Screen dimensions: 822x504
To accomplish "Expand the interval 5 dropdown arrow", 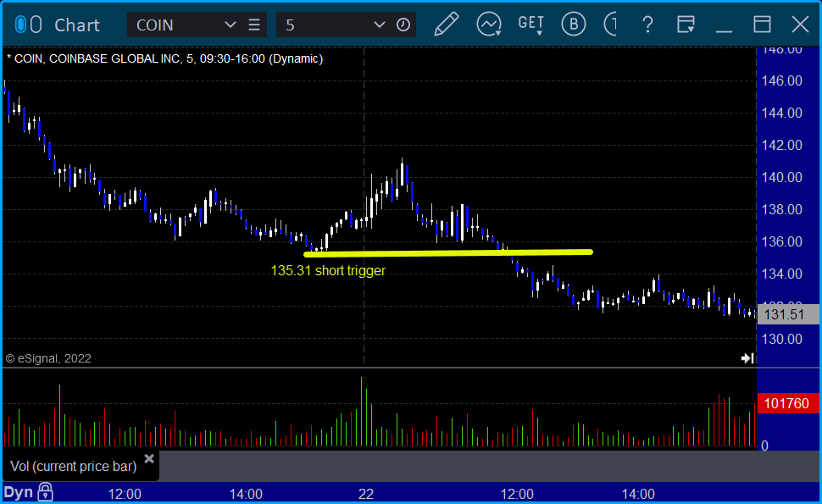I will point(379,25).
